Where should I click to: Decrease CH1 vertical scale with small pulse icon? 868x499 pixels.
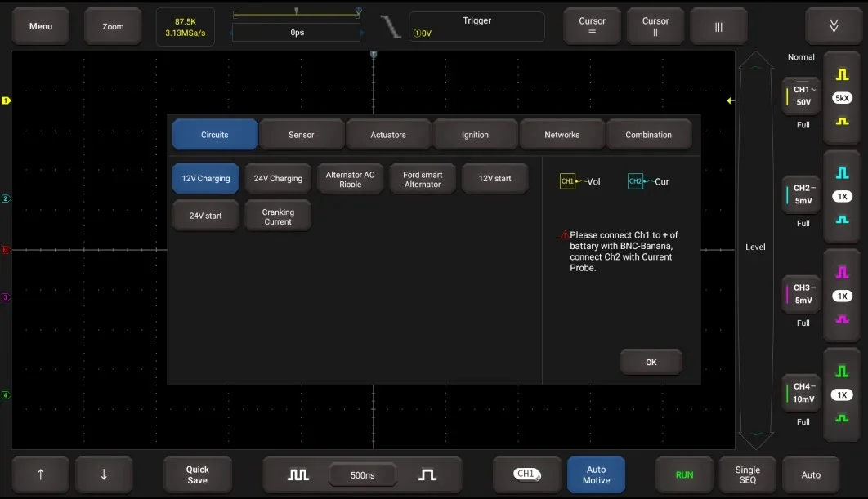click(842, 121)
